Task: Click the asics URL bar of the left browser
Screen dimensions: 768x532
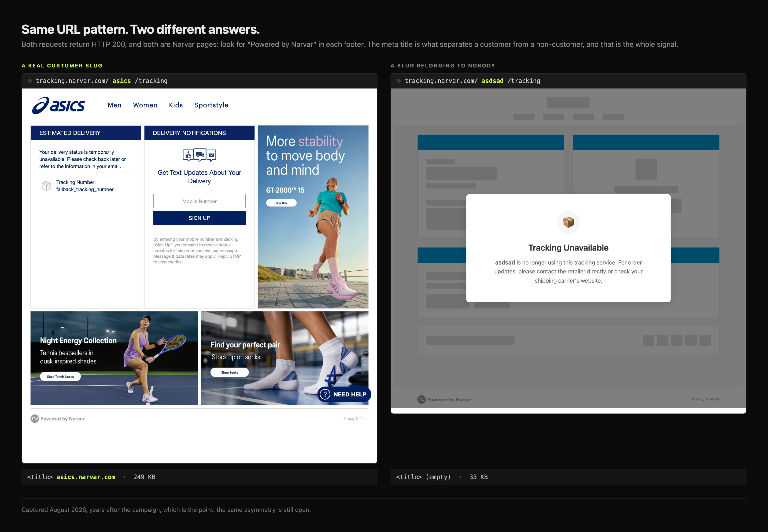Action: coord(199,81)
